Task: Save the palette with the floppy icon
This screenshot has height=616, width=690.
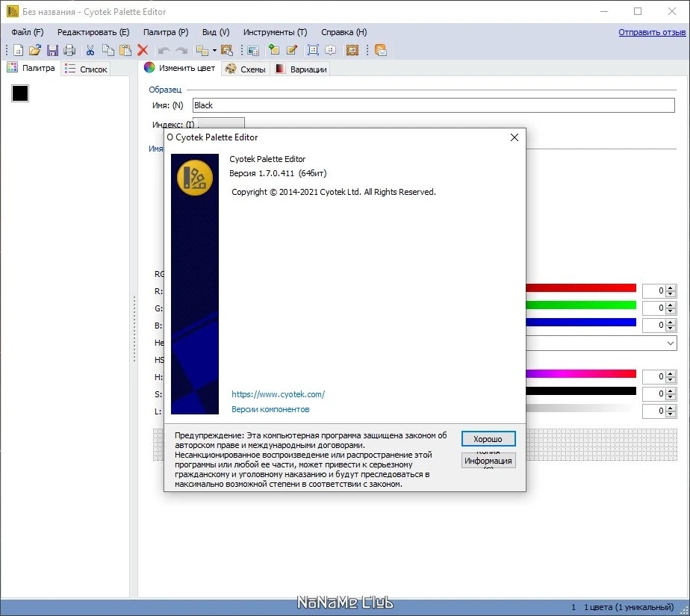Action: pos(52,50)
